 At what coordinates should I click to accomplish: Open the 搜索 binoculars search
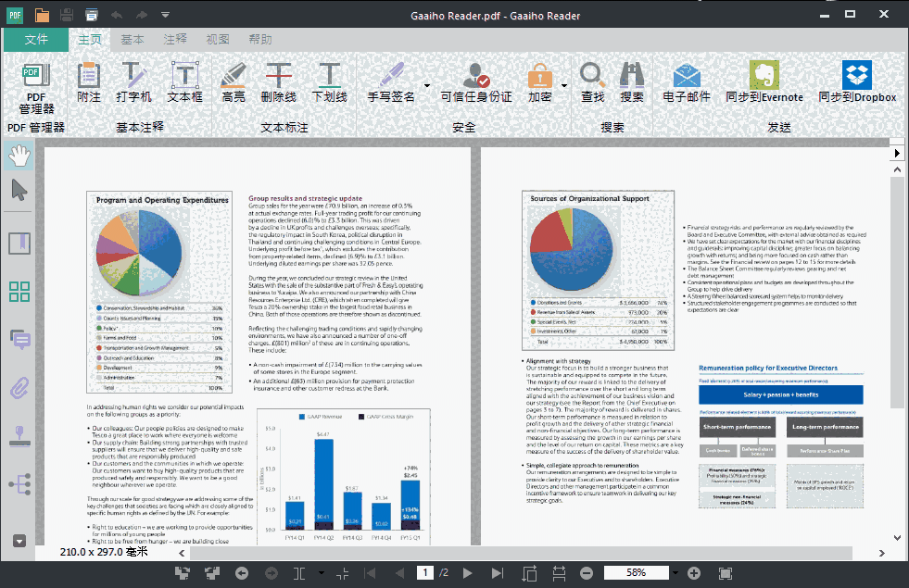click(x=631, y=82)
